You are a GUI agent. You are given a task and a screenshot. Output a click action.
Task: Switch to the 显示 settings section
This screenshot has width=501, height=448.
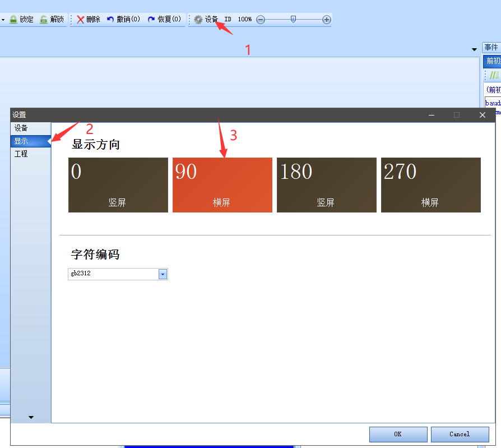(x=21, y=141)
